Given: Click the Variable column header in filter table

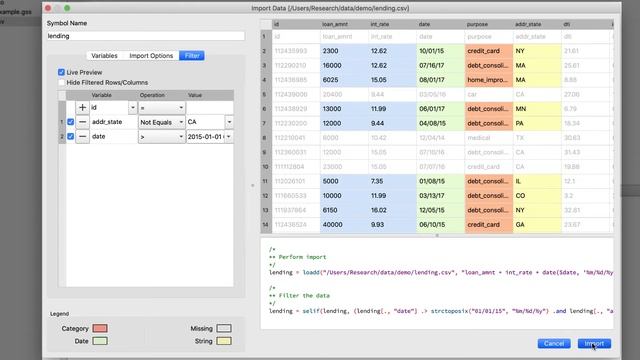Looking at the screenshot, I should (102, 95).
